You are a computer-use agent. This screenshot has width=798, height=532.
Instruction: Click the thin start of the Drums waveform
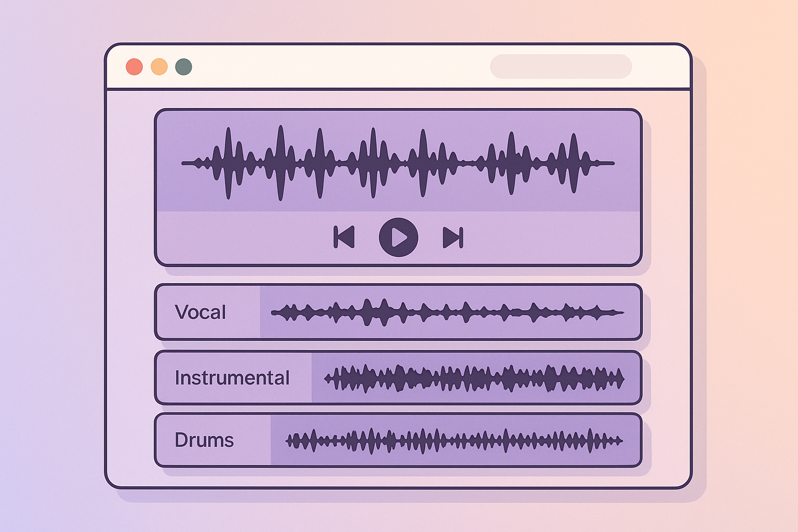click(290, 441)
